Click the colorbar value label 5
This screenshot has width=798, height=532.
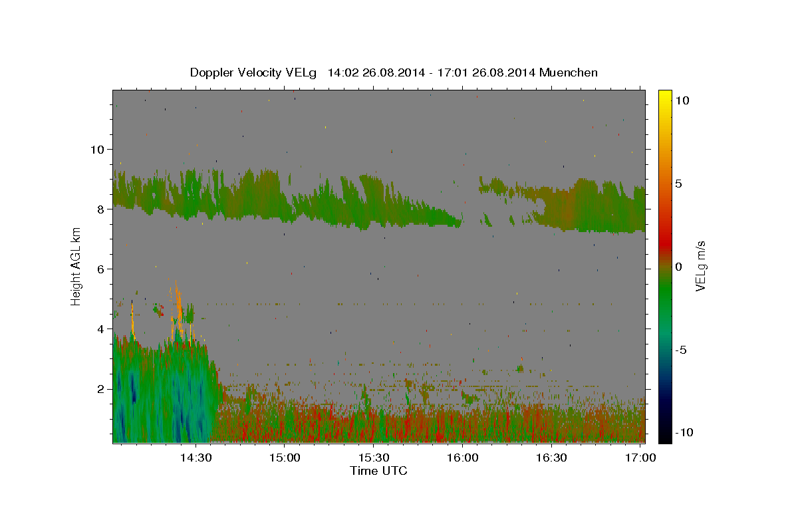[x=678, y=184]
